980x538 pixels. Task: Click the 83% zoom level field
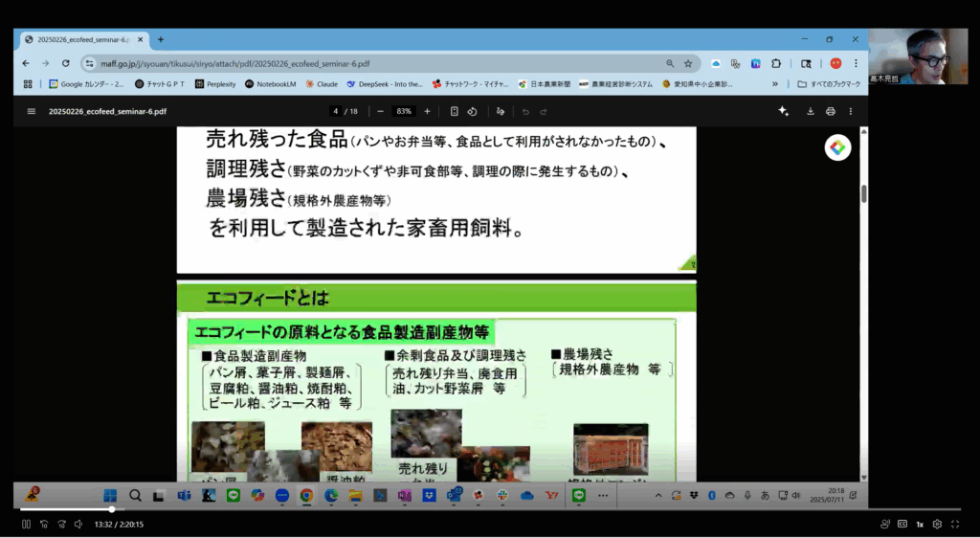404,112
